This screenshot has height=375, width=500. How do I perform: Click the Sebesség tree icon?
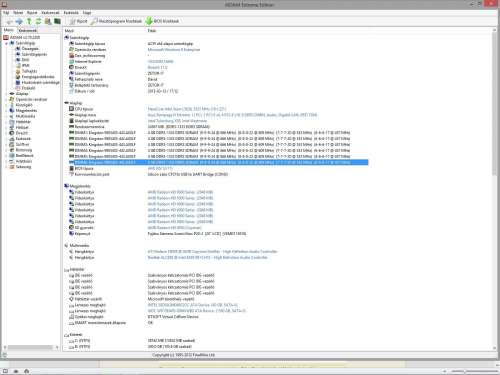[x=12, y=167]
